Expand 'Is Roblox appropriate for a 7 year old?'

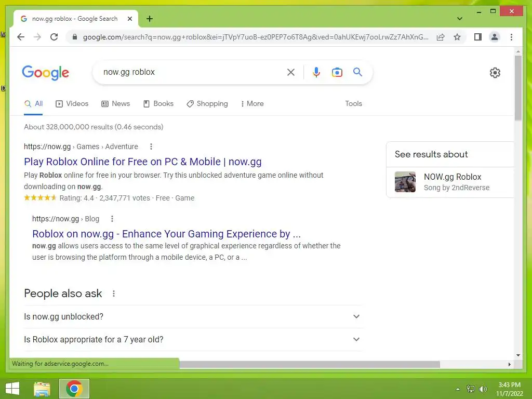pos(192,339)
